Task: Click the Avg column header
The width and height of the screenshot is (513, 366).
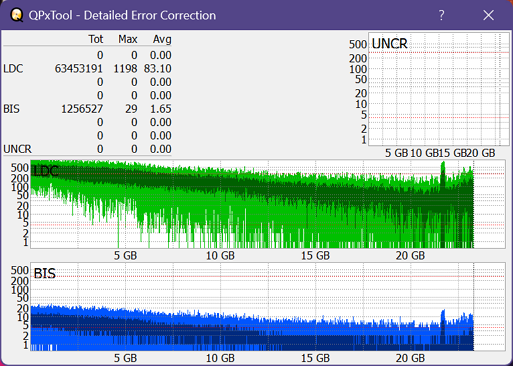Action: tap(162, 39)
